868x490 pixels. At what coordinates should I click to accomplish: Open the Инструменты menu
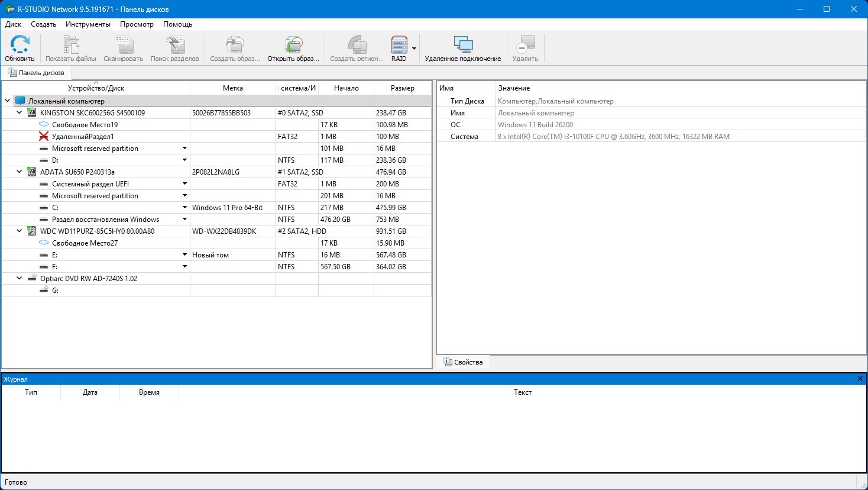(x=88, y=24)
